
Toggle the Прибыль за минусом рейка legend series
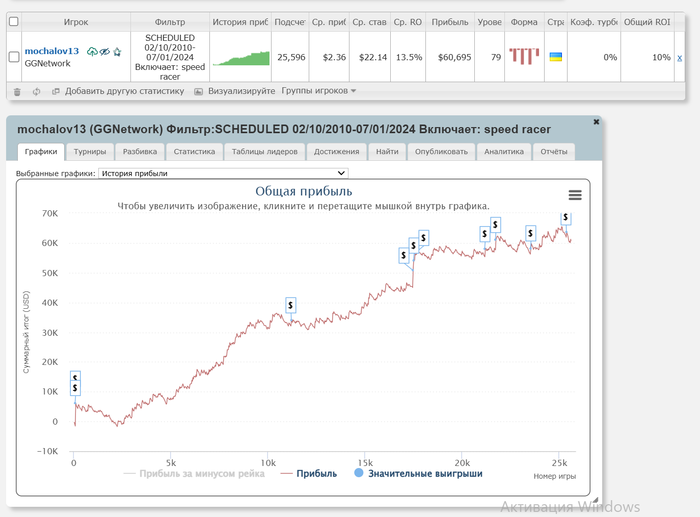coord(194,474)
